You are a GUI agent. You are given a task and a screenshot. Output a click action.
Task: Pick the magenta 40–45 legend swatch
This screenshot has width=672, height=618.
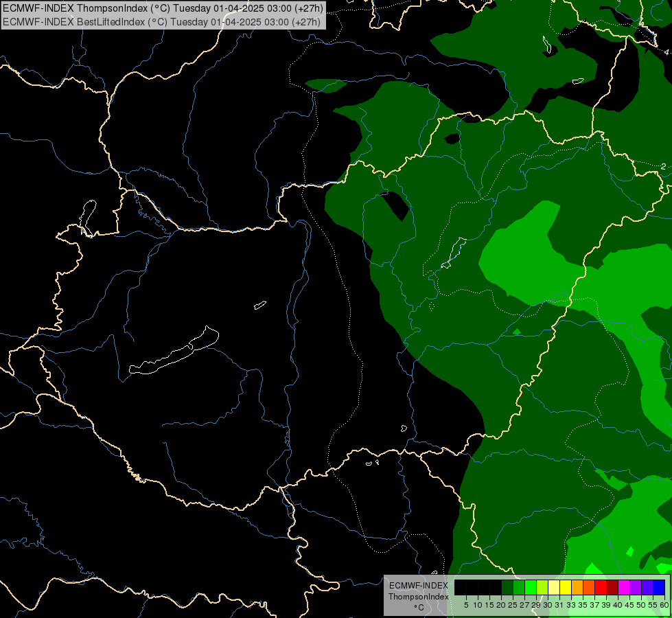click(x=623, y=588)
